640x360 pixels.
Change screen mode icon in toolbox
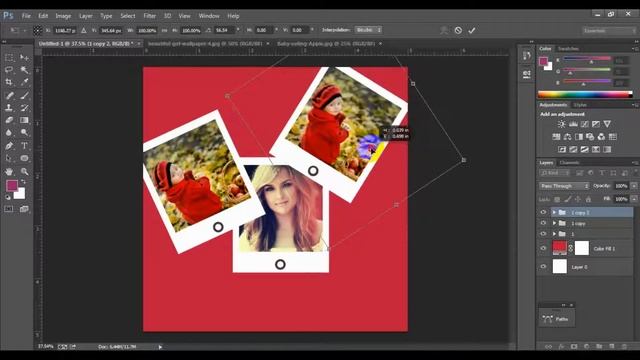click(x=24, y=209)
